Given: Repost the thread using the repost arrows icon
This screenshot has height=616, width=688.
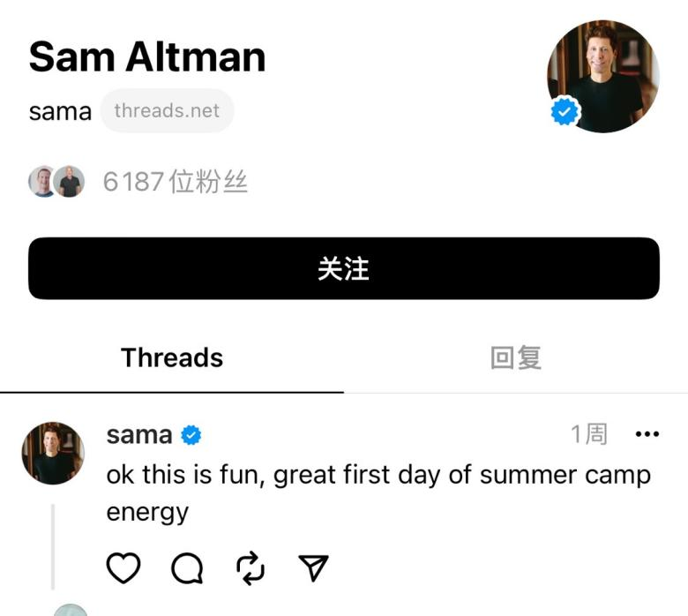Looking at the screenshot, I should point(251,568).
